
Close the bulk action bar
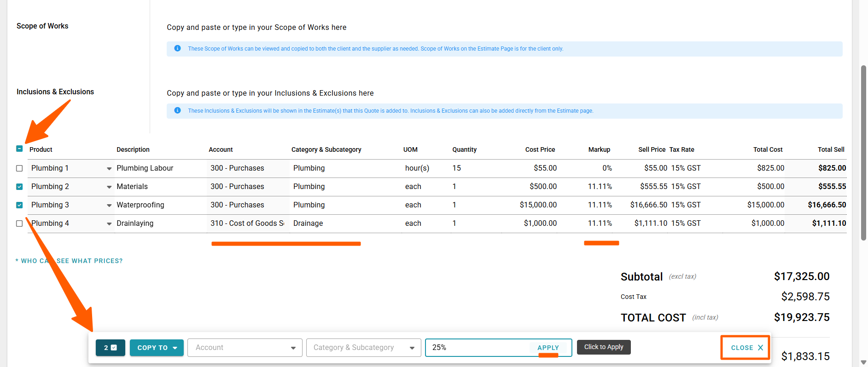click(746, 348)
